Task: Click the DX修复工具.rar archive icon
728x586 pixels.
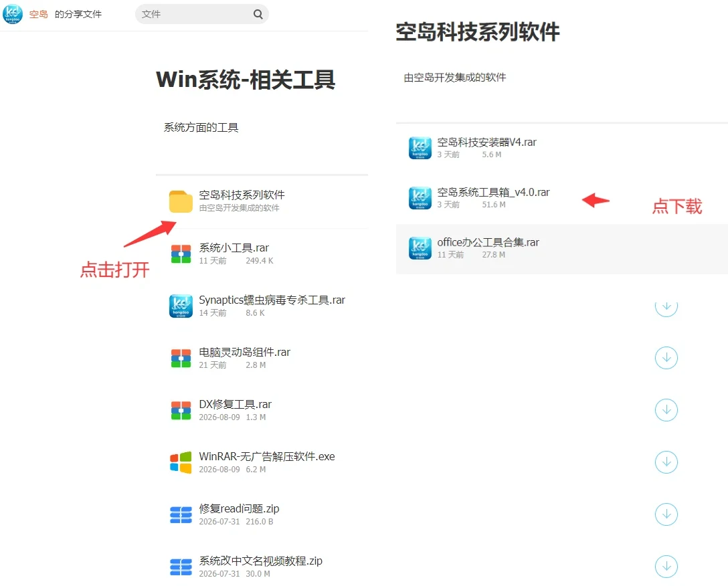Action: 181,411
